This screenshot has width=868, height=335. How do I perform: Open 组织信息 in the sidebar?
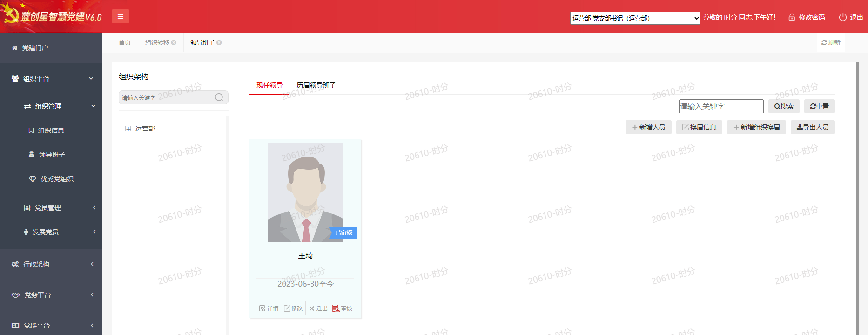[51, 130]
